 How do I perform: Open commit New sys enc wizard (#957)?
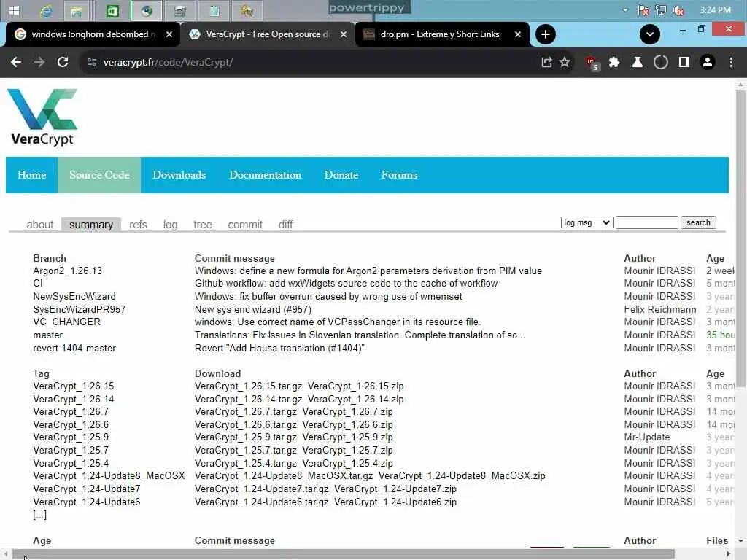coord(253,309)
